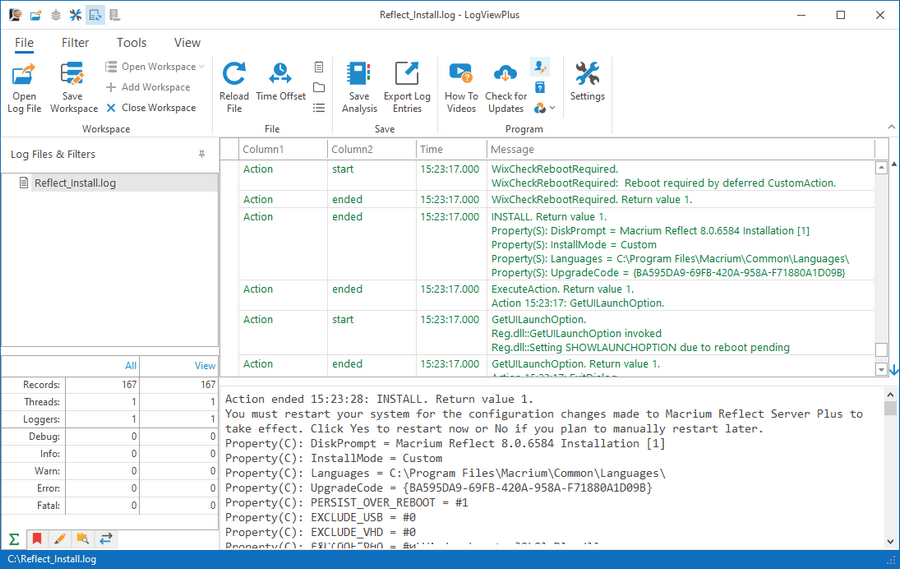The height and width of the screenshot is (569, 900).
Task: Click the Save Analysis icon
Action: tap(359, 74)
